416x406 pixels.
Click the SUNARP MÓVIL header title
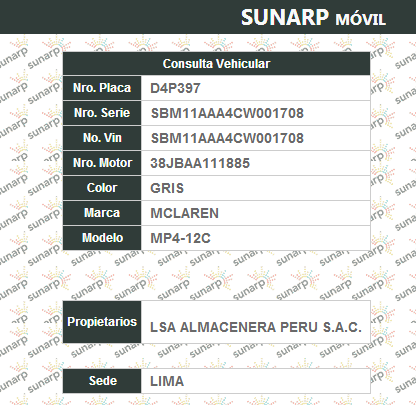[313, 17]
